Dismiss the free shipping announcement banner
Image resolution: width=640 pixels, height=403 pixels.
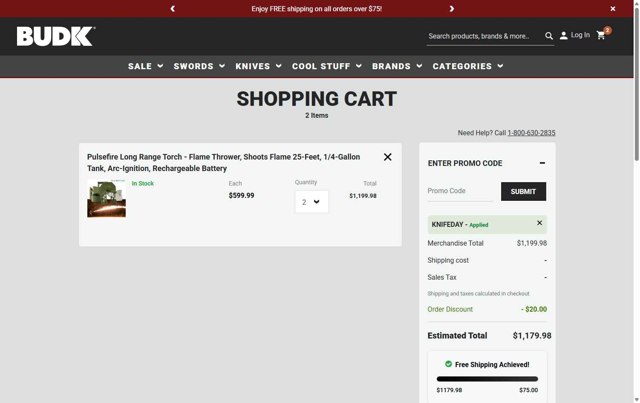pos(613,9)
